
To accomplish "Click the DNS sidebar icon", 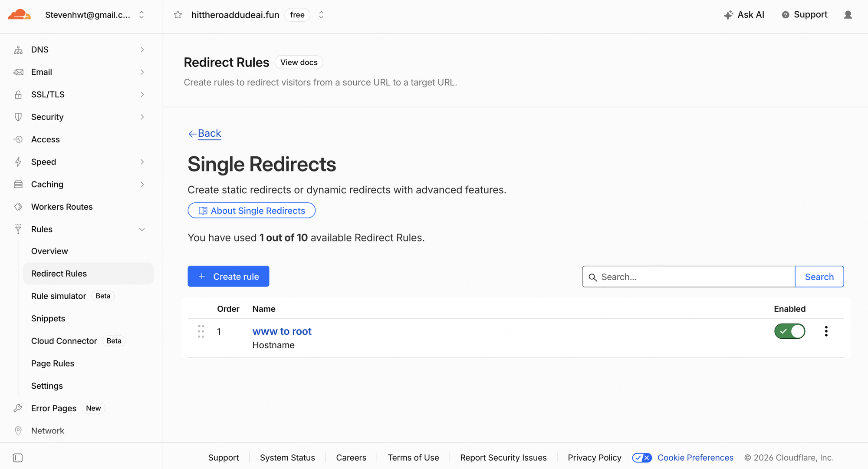I will (18, 50).
